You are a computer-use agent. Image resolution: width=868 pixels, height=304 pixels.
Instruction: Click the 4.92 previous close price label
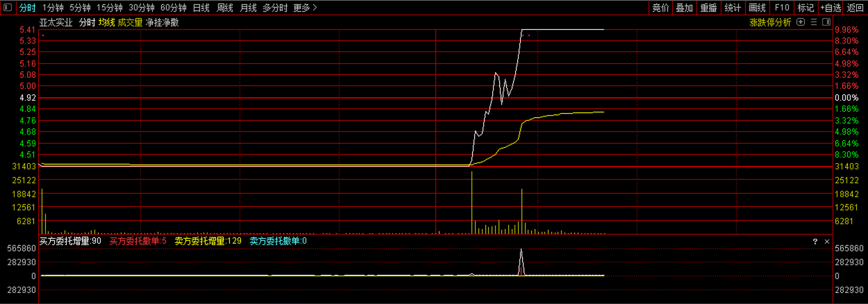(27, 98)
